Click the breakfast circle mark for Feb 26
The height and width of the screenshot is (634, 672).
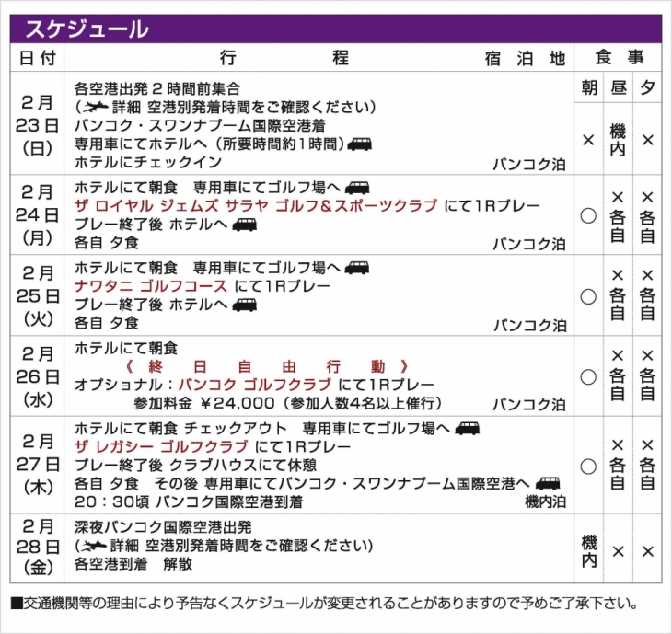tap(588, 377)
